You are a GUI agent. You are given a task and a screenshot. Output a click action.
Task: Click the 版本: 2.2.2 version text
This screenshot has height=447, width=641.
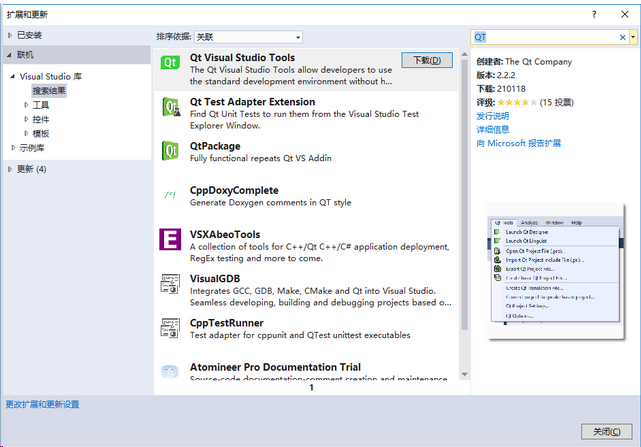point(495,75)
